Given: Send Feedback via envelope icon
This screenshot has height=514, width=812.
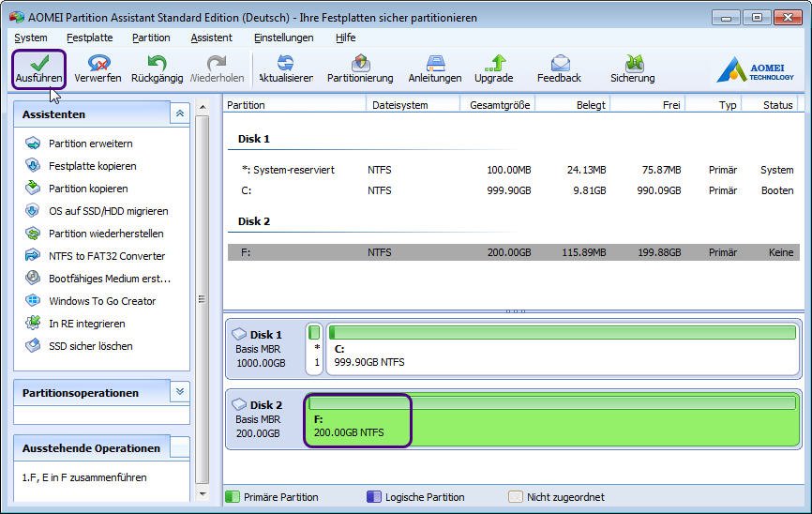Looking at the screenshot, I should click(560, 63).
